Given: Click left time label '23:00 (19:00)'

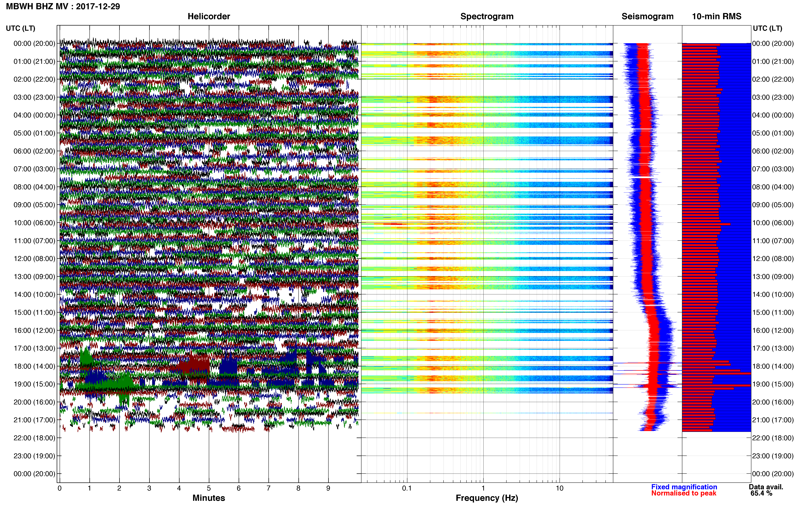Looking at the screenshot, I should (34, 456).
